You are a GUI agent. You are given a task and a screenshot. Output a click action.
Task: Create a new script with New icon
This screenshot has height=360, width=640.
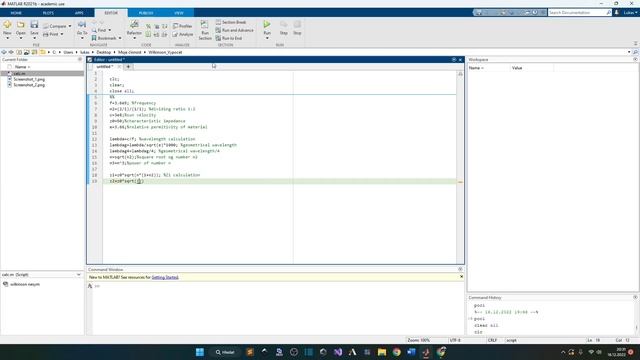click(x=7, y=25)
